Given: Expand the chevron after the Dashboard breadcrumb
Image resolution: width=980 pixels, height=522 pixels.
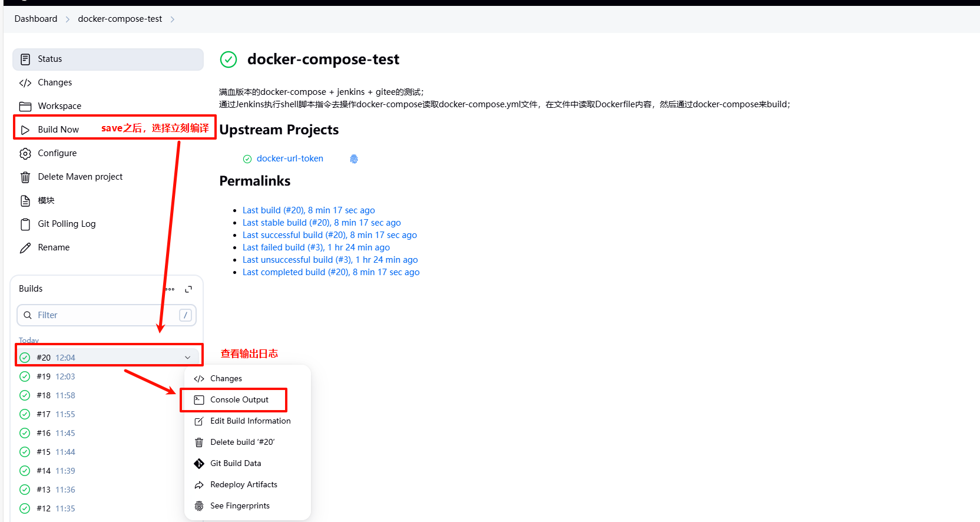Looking at the screenshot, I should [68, 19].
